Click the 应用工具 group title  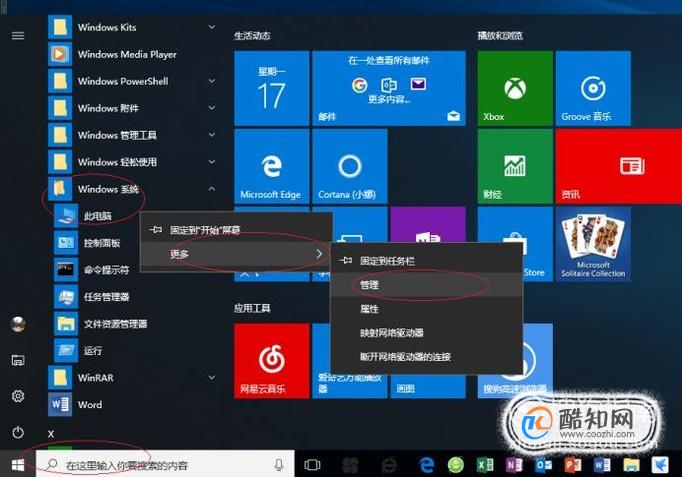click(252, 308)
